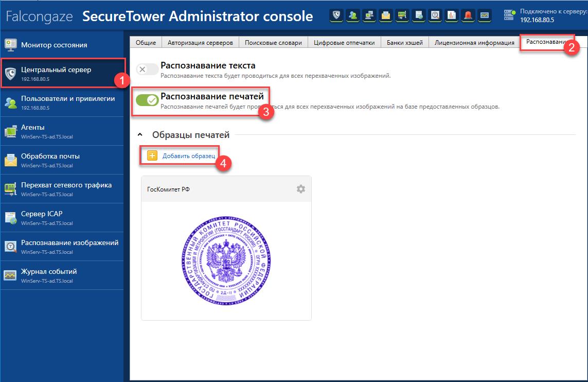
Task: Collapse the Образцы печатей section chevron
Action: (140, 134)
